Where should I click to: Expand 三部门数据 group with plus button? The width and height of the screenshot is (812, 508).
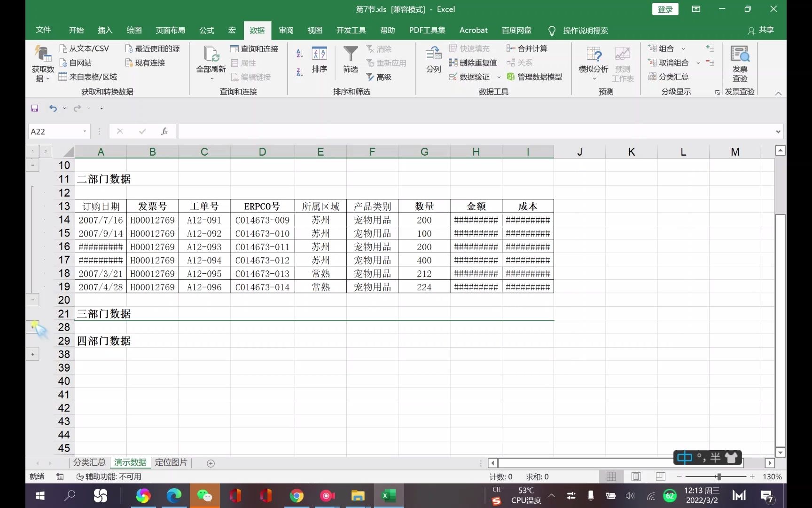(32, 326)
